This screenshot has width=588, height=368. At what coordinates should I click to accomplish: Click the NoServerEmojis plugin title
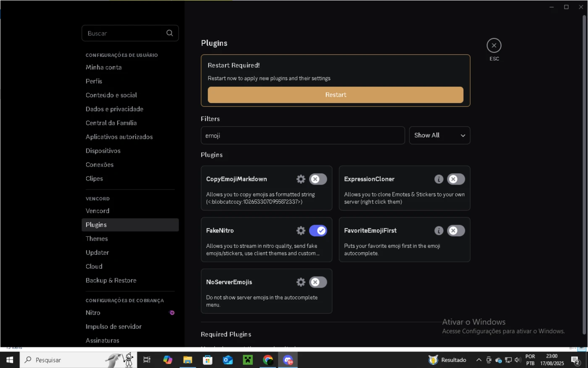click(x=229, y=282)
